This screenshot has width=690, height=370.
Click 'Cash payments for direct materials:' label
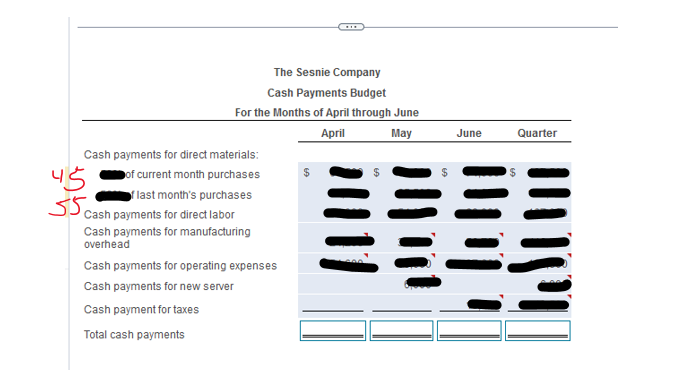click(171, 155)
